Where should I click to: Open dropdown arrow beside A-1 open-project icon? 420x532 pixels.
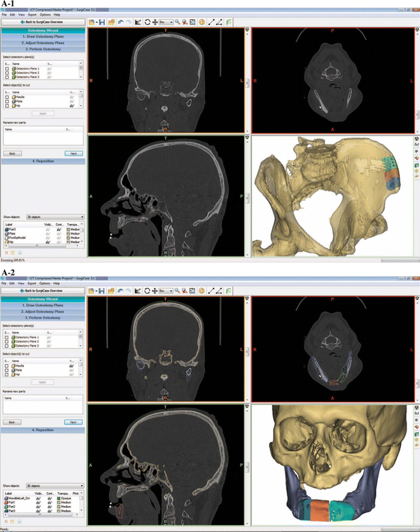click(97, 22)
